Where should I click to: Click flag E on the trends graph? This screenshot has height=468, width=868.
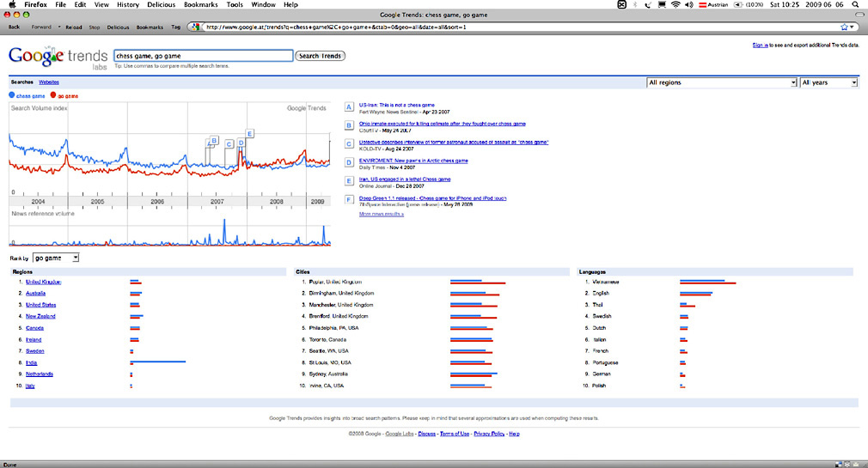click(x=249, y=133)
